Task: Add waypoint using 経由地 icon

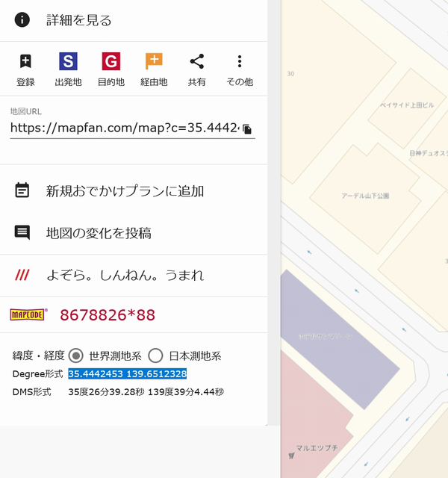Action: coord(154,62)
